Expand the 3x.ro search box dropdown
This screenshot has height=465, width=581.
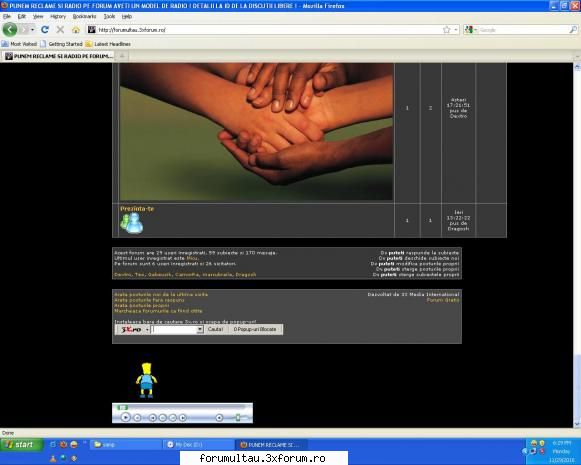(200, 329)
